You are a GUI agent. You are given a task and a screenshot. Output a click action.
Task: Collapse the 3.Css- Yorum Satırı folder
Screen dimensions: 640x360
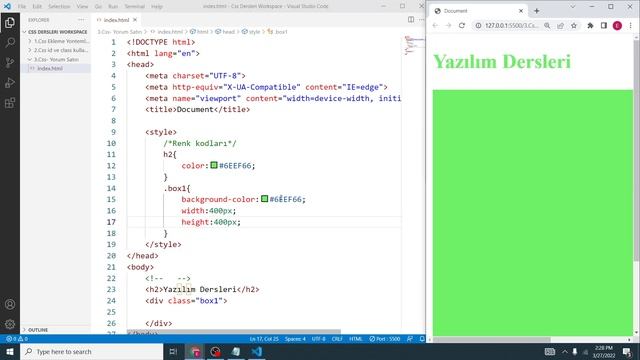(55, 60)
